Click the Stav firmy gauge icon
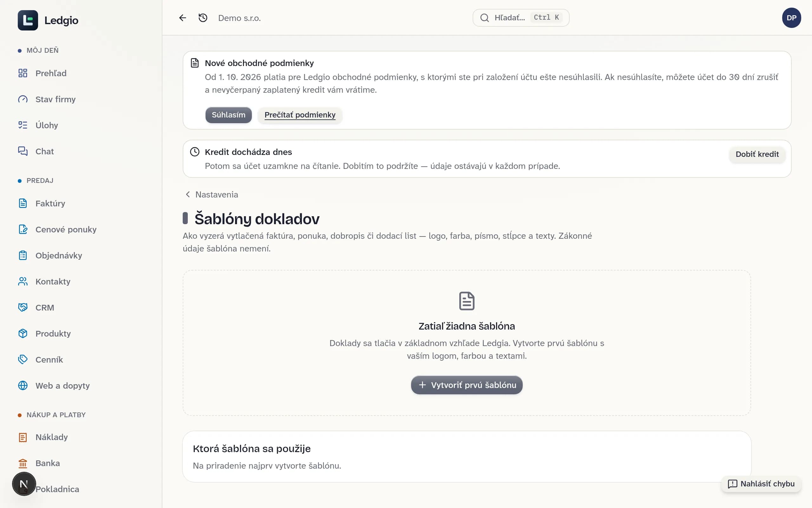 [23, 99]
